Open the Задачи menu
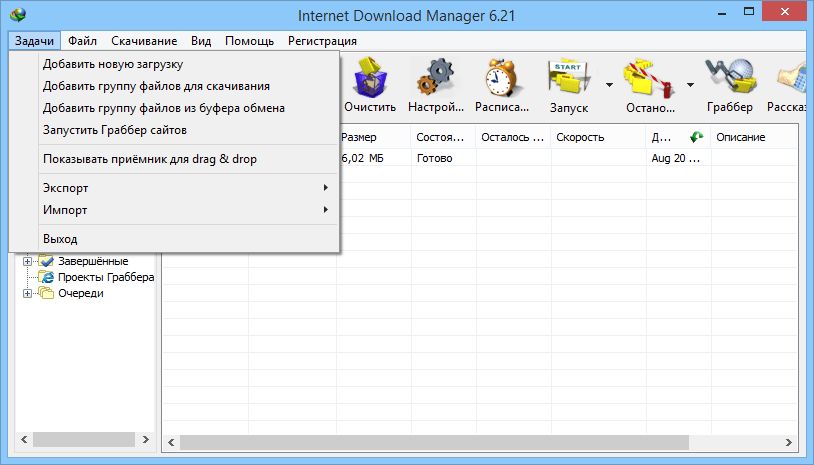This screenshot has height=465, width=814. (34, 41)
